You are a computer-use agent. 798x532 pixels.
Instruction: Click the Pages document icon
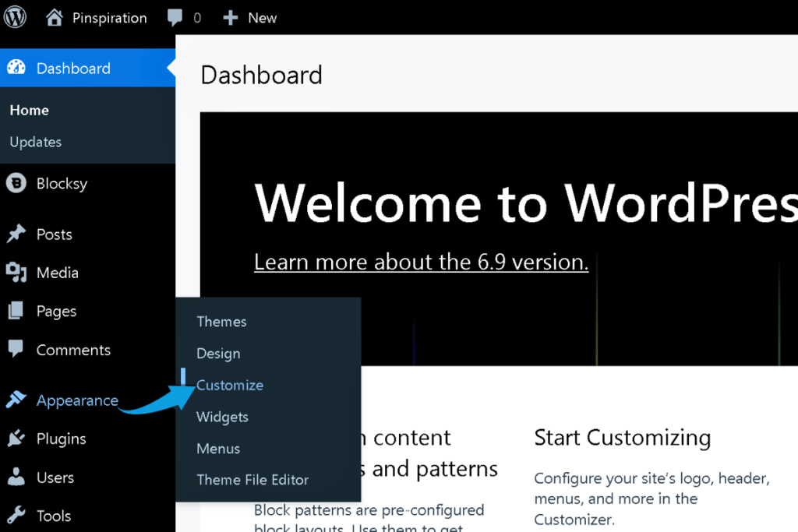(17, 311)
